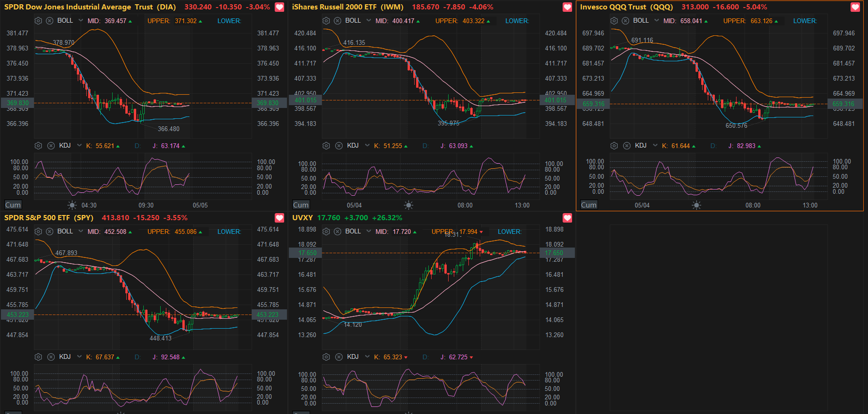The width and height of the screenshot is (868, 414).
Task: Remove KDJ indicator from SPY chart
Action: [51, 357]
